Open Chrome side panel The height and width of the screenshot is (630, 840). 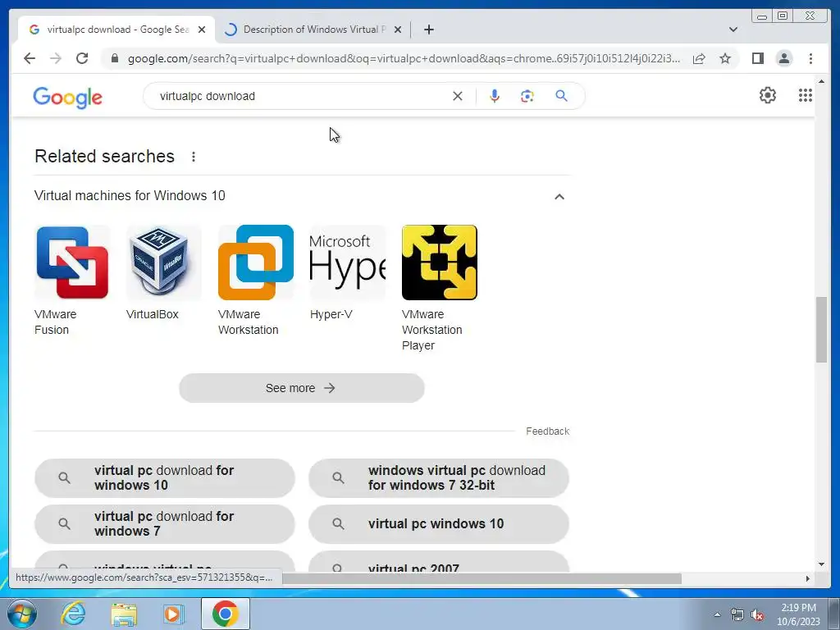[757, 58]
